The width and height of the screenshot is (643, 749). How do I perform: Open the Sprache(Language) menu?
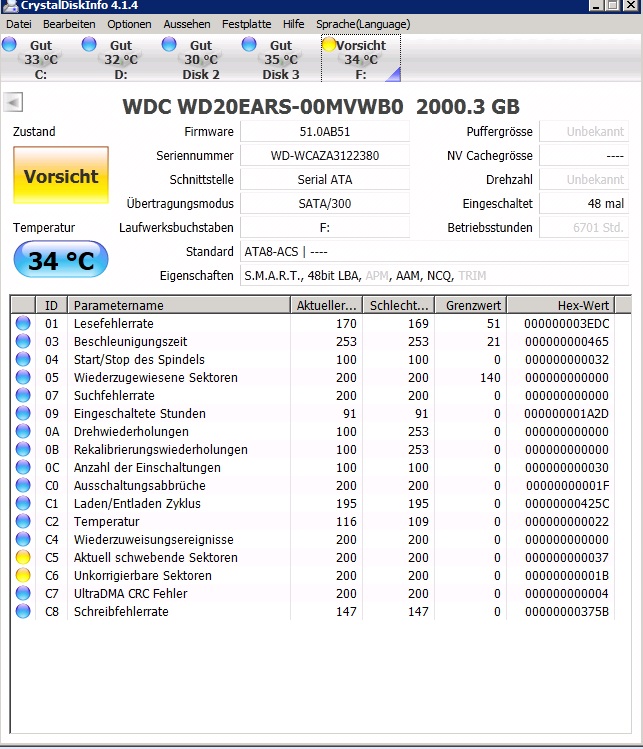[x=363, y=24]
